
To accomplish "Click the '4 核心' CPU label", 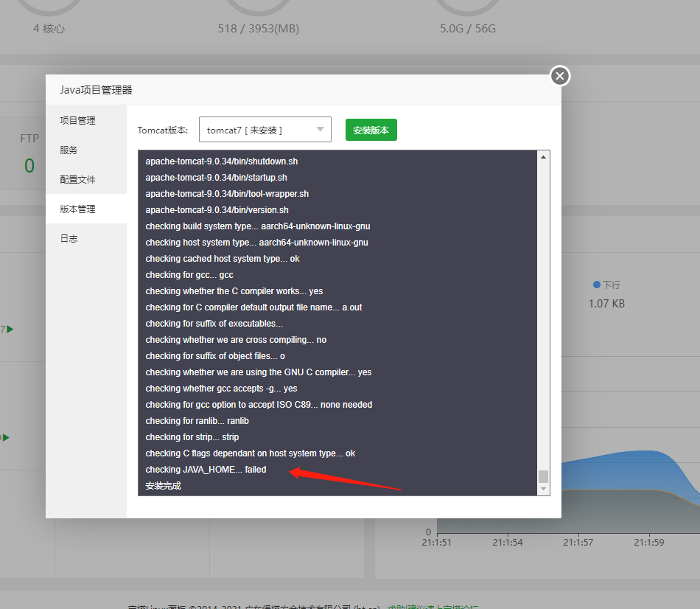I will 49,29.
